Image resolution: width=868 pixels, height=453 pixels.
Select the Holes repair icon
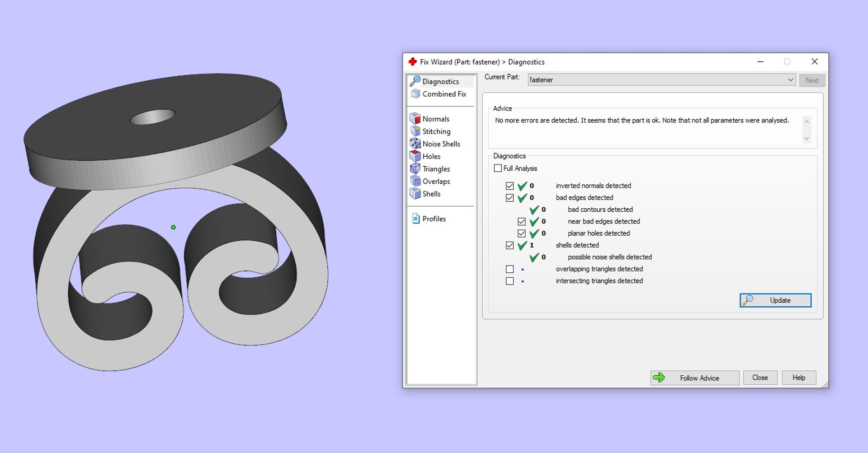pos(415,156)
